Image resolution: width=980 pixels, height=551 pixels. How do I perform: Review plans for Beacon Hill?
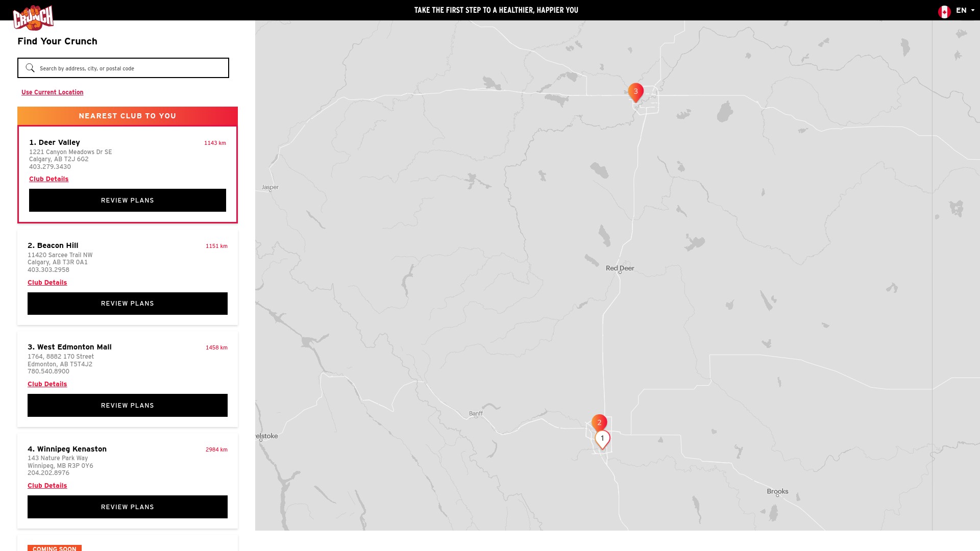click(128, 304)
